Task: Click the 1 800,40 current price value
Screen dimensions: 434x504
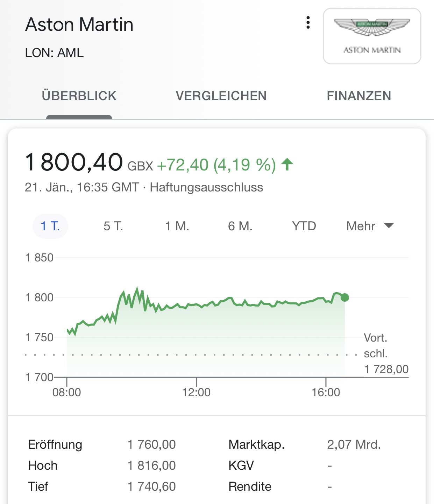Action: [74, 162]
